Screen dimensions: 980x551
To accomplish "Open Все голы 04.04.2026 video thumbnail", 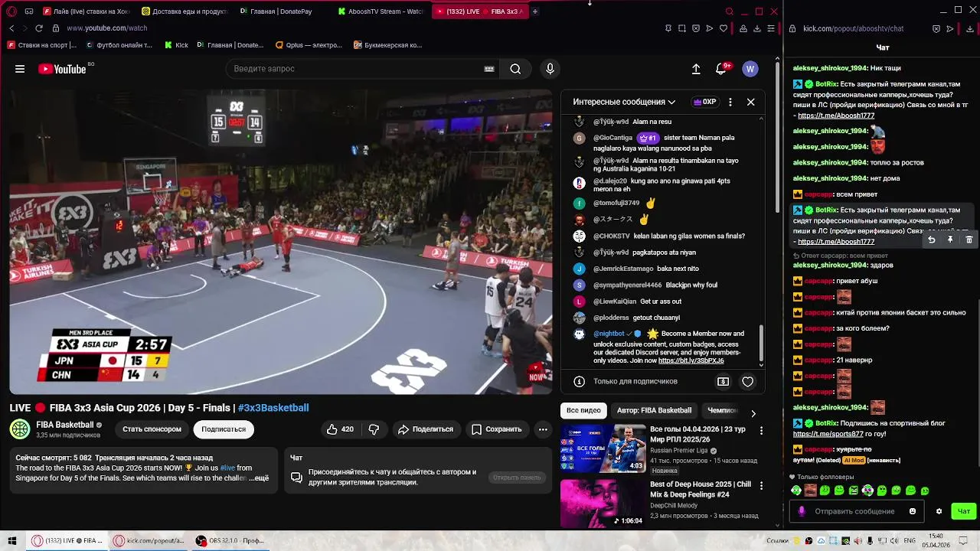I will click(603, 448).
